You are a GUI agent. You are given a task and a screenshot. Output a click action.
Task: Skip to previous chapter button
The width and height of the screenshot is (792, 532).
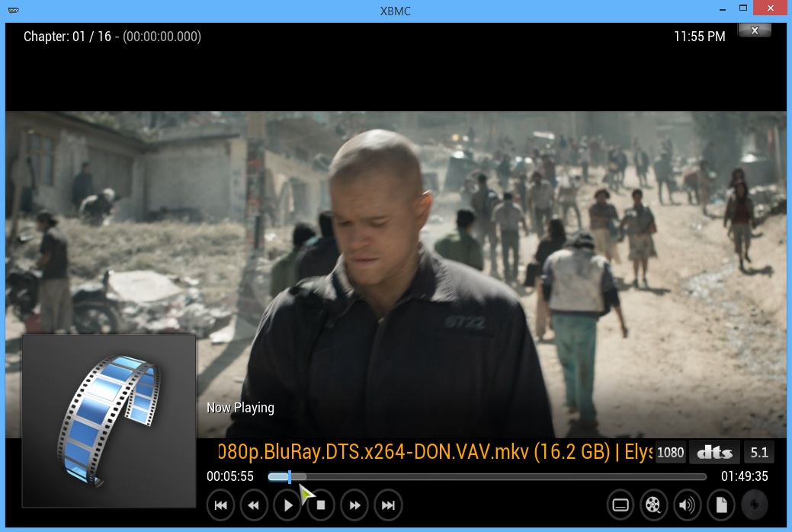221,505
